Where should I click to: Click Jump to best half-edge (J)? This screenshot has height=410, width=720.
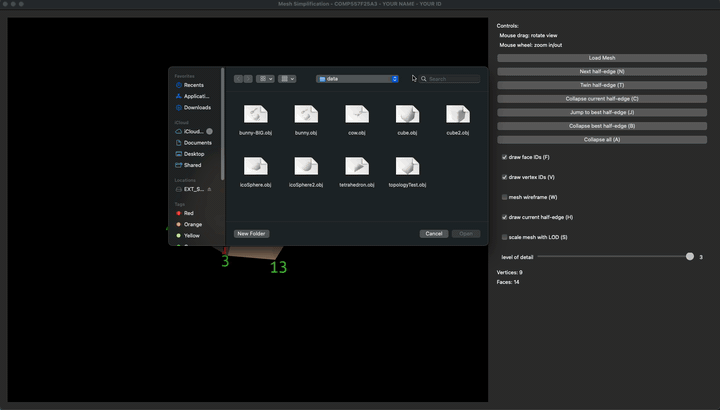602,112
